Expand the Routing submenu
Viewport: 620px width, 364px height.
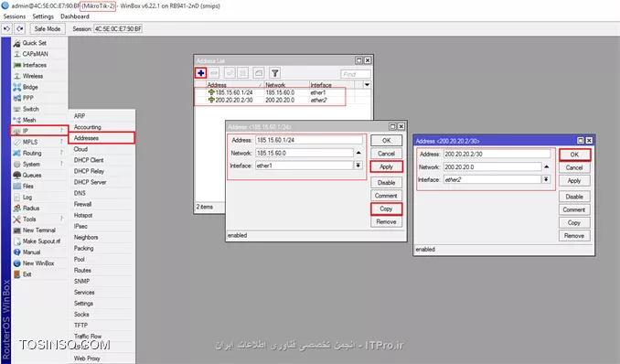pyautogui.click(x=38, y=153)
